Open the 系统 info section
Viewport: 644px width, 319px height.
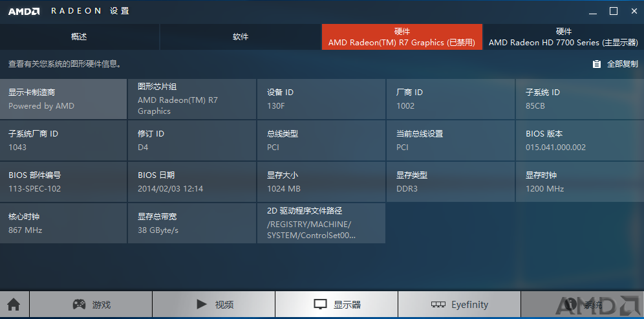click(583, 305)
